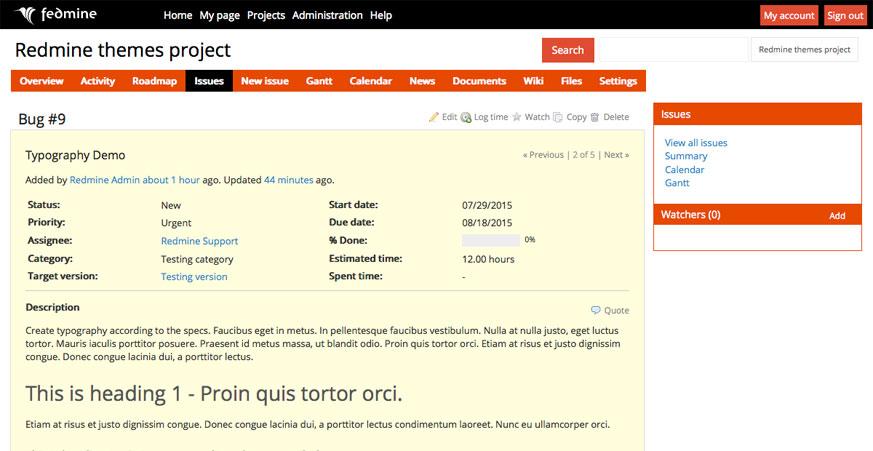Image resolution: width=873 pixels, height=451 pixels.
Task: Switch to the Roadmap tab
Action: 154,81
